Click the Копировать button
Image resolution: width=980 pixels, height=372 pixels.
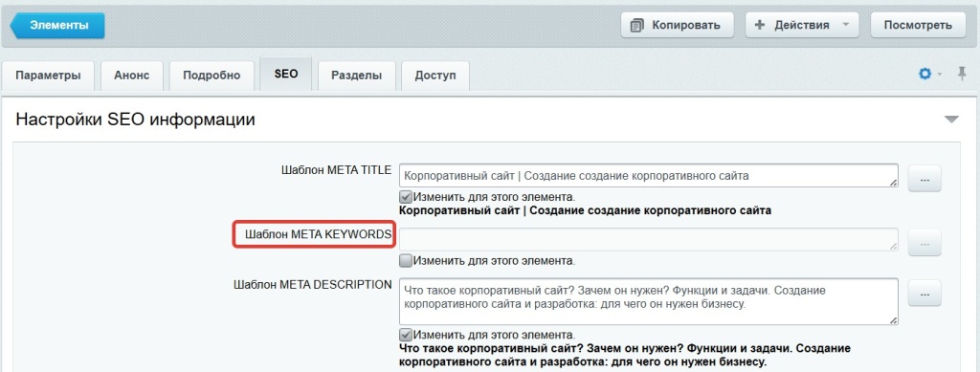click(677, 25)
